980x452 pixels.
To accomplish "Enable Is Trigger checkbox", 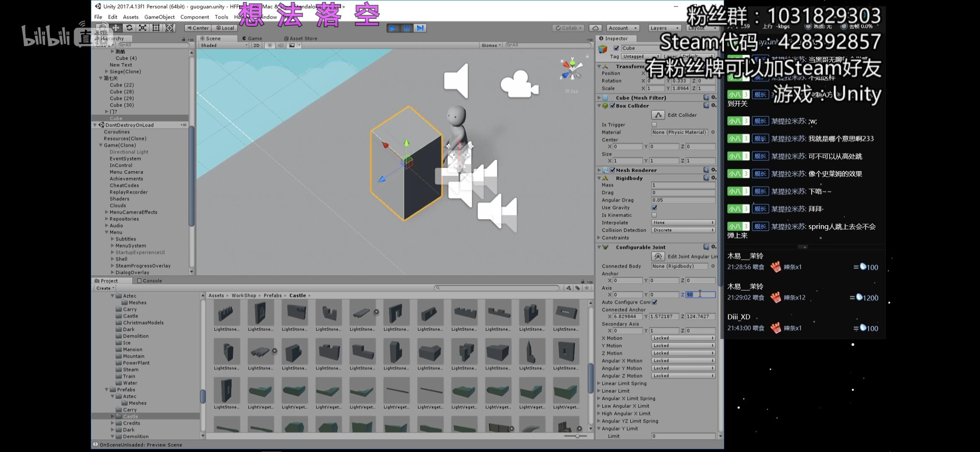I will (654, 125).
